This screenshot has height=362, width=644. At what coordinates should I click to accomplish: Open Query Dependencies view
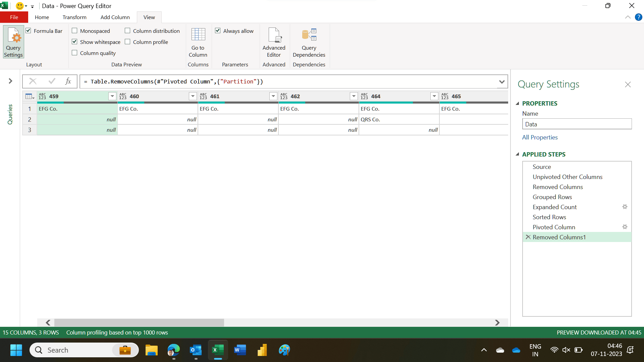[x=309, y=42]
